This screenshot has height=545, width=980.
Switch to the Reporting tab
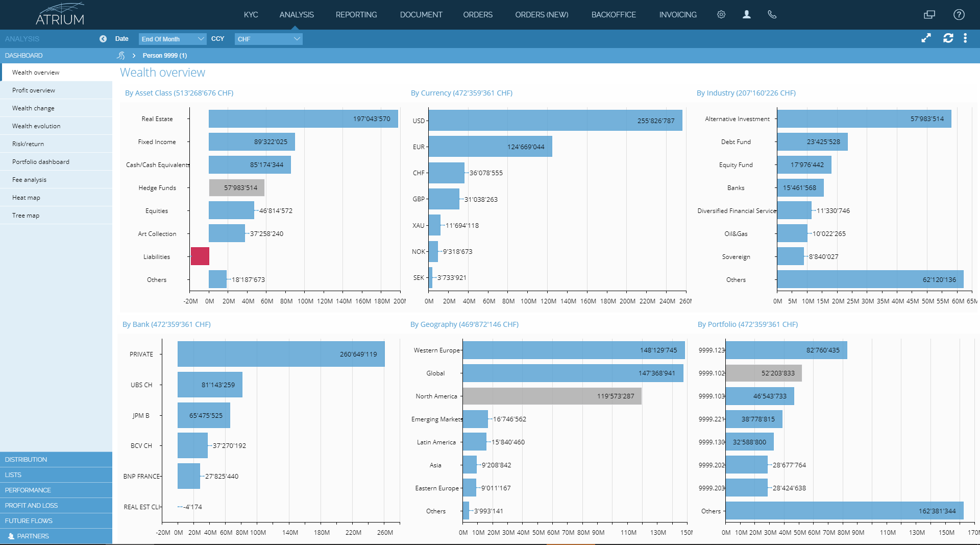(x=356, y=15)
